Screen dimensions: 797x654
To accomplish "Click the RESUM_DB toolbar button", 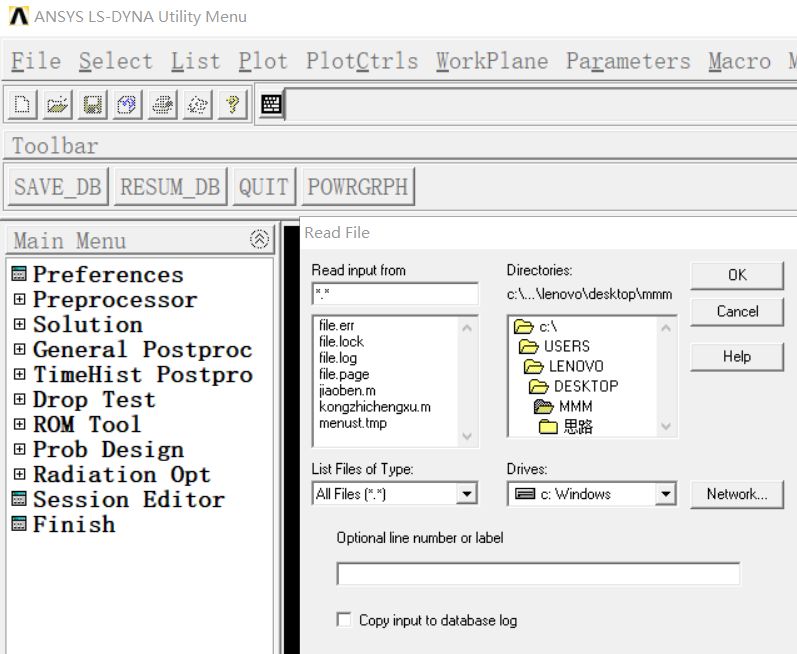I will click(x=170, y=186).
